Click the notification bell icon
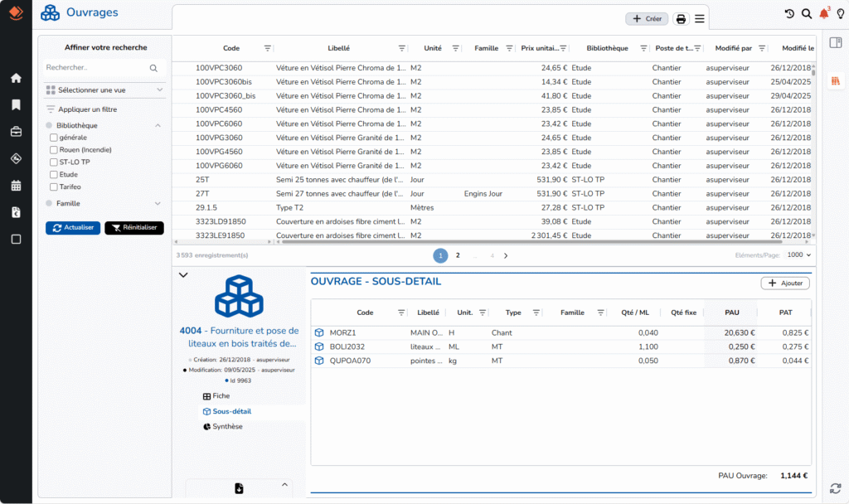The image size is (849, 504). point(823,14)
